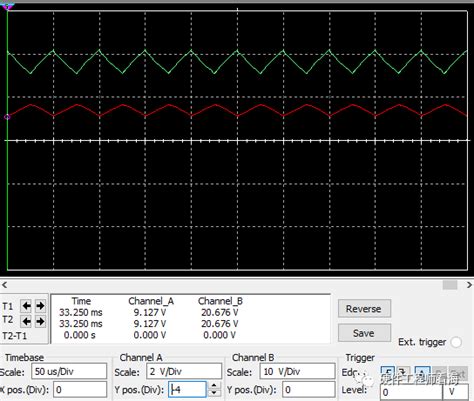This screenshot has width=474, height=401.
Task: Toggle the Ext. trigger radio terminal
Action: click(456, 342)
